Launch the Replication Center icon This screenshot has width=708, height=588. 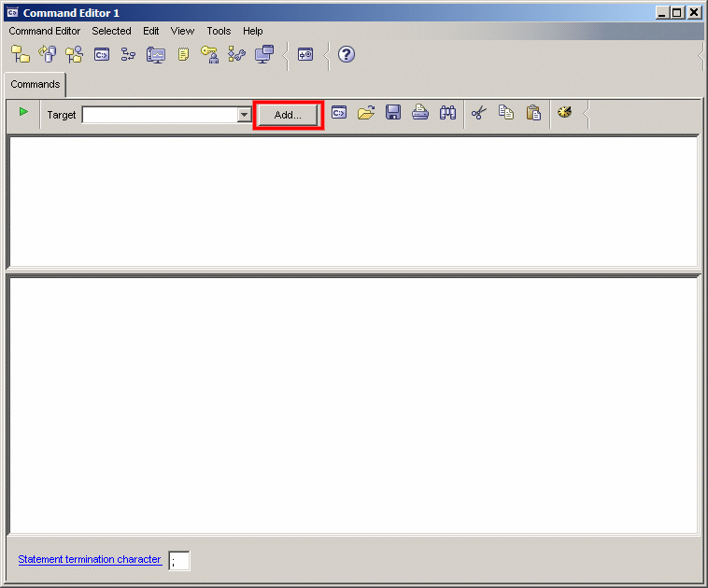click(48, 54)
